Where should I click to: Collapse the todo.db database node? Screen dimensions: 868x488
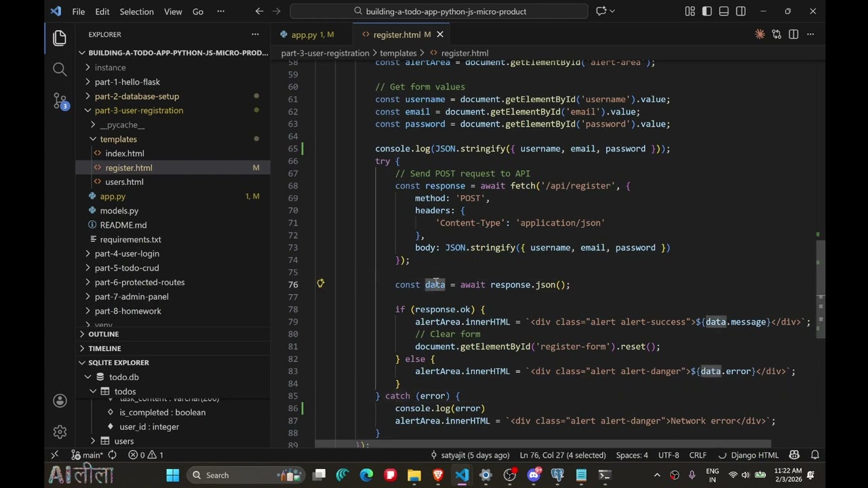(x=87, y=377)
